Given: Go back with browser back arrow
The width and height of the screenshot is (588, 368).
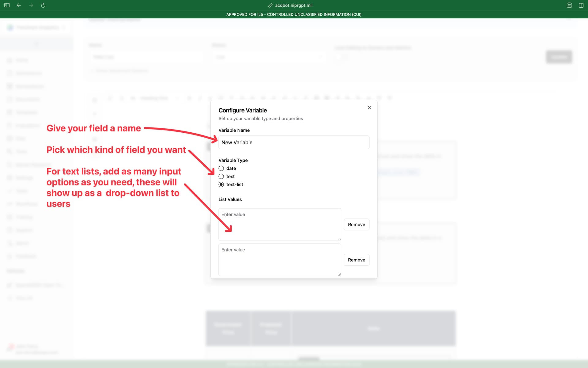Looking at the screenshot, I should [19, 5].
